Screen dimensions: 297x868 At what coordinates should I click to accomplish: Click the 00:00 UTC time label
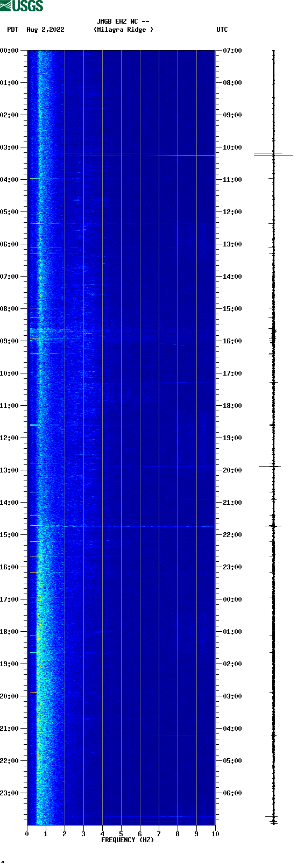pos(232,599)
